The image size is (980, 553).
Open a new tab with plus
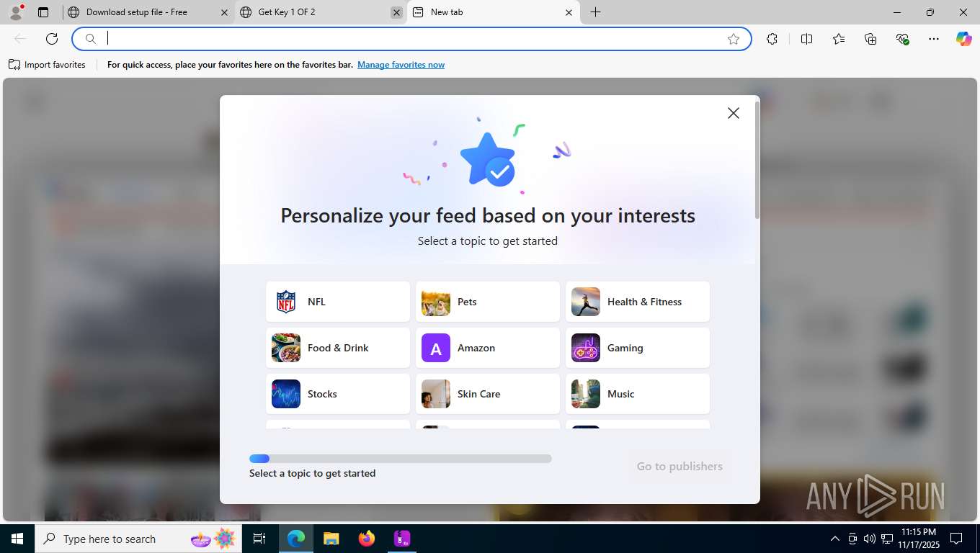pyautogui.click(x=595, y=12)
